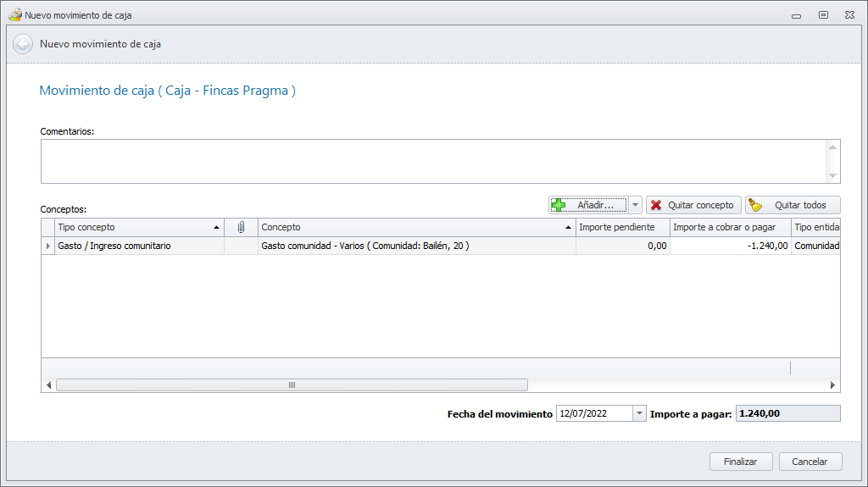Click the Finalizar button
This screenshot has width=868, height=487.
tap(741, 462)
